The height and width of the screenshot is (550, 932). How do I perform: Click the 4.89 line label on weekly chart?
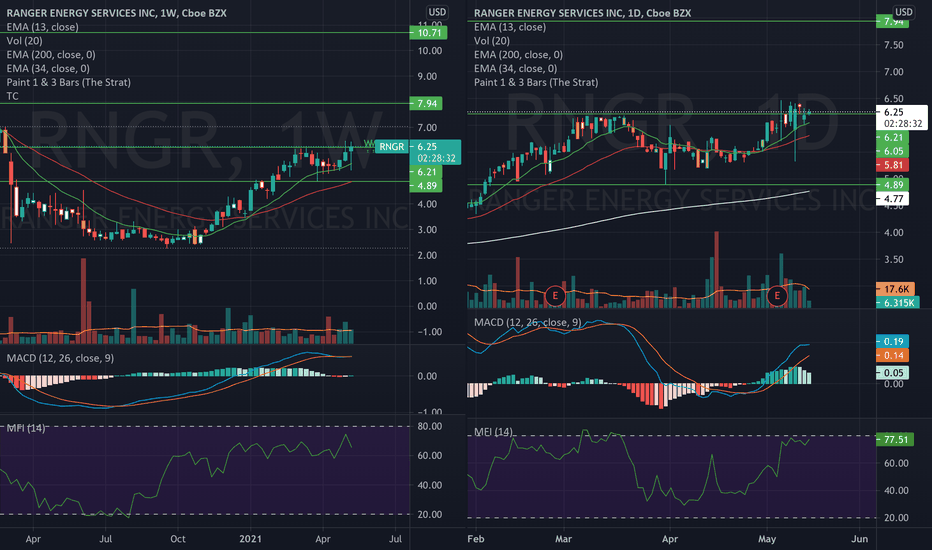tap(427, 186)
